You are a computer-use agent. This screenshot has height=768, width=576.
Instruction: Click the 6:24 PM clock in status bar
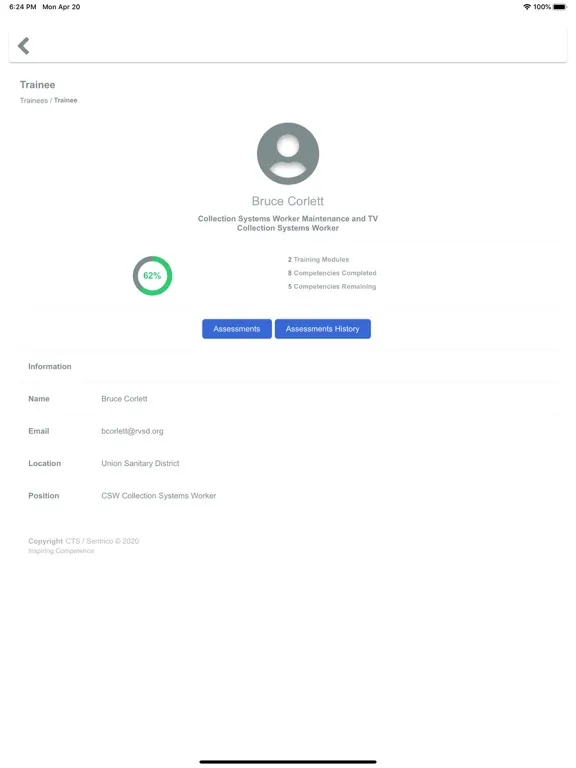[23, 7]
